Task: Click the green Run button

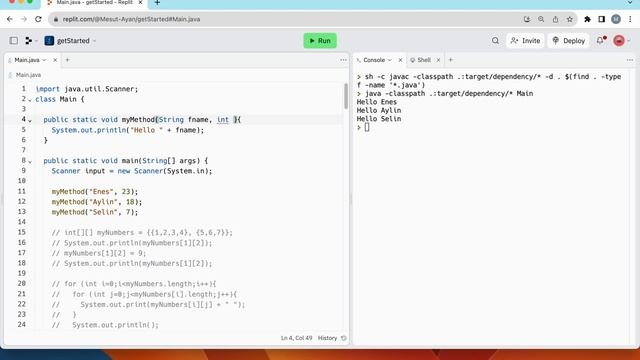Action: [320, 41]
